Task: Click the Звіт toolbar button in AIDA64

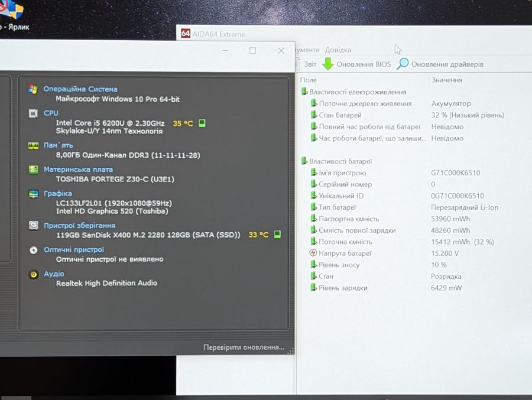Action: (306, 64)
